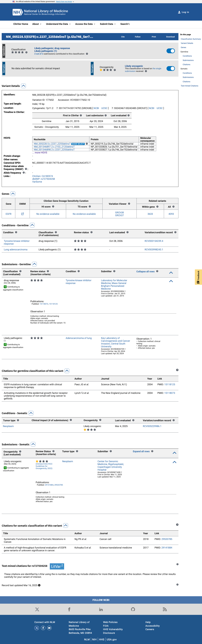Collapse the Submissions - Somatic section
Screen dimensions: 202x644
click(33, 445)
